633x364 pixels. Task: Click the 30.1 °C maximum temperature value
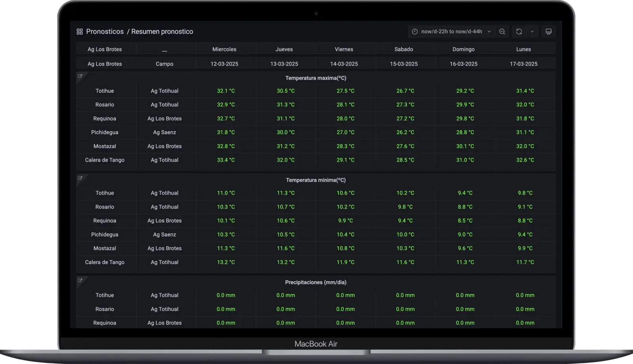point(465,146)
